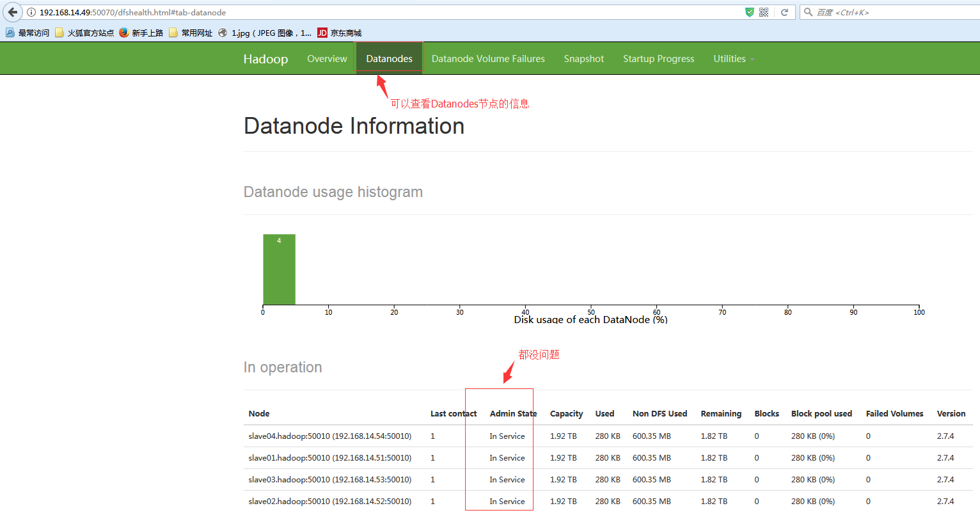Click the green security shield icon
This screenshot has width=980, height=515.
750,12
